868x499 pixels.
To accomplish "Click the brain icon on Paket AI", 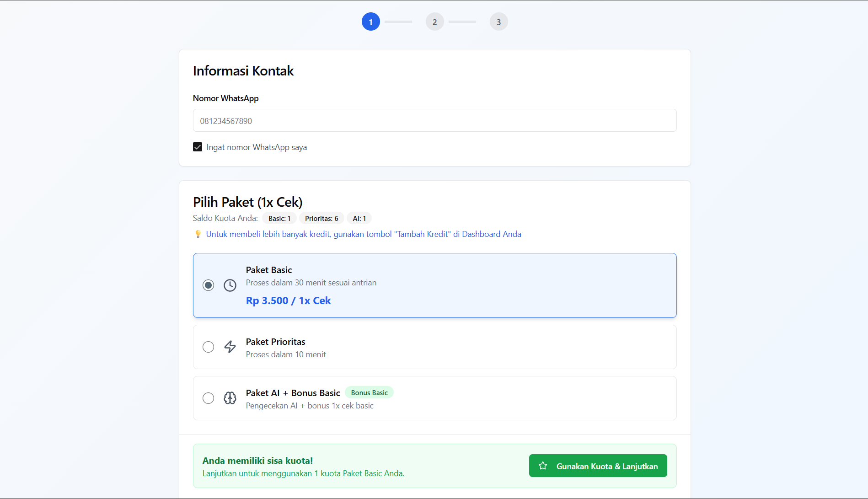I will pyautogui.click(x=230, y=398).
